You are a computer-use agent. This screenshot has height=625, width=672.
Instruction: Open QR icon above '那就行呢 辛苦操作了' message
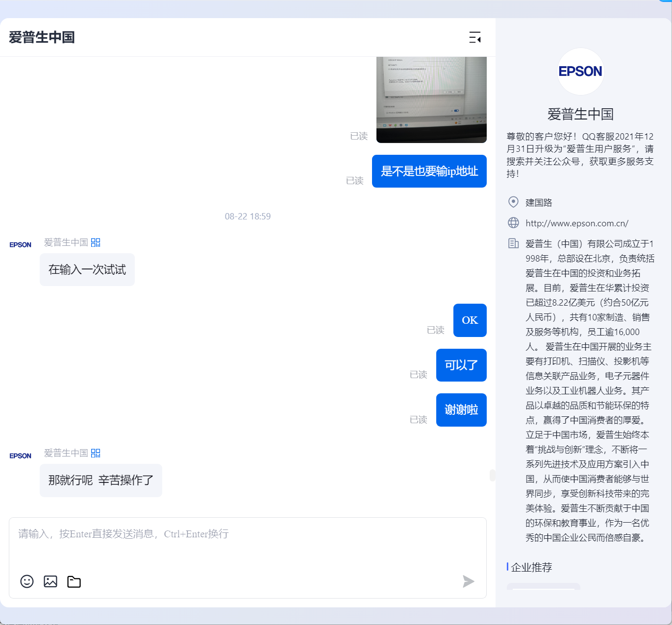click(x=96, y=453)
